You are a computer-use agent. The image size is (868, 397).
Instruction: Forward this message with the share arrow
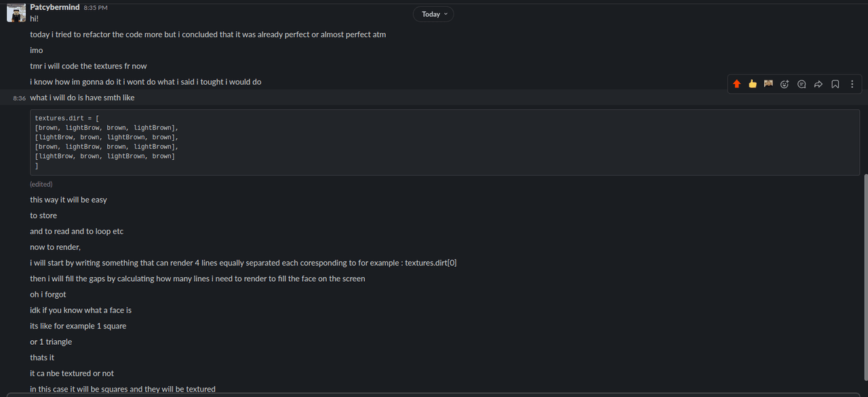tap(818, 84)
